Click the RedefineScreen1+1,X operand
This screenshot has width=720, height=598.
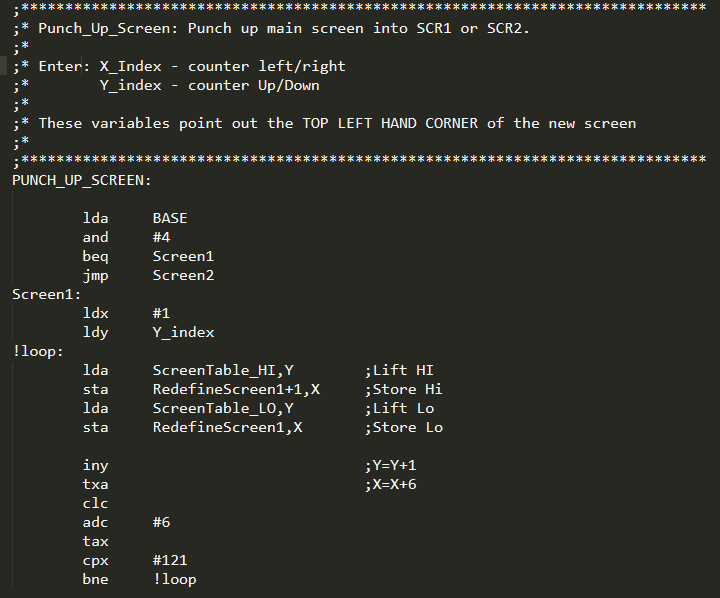point(236,389)
